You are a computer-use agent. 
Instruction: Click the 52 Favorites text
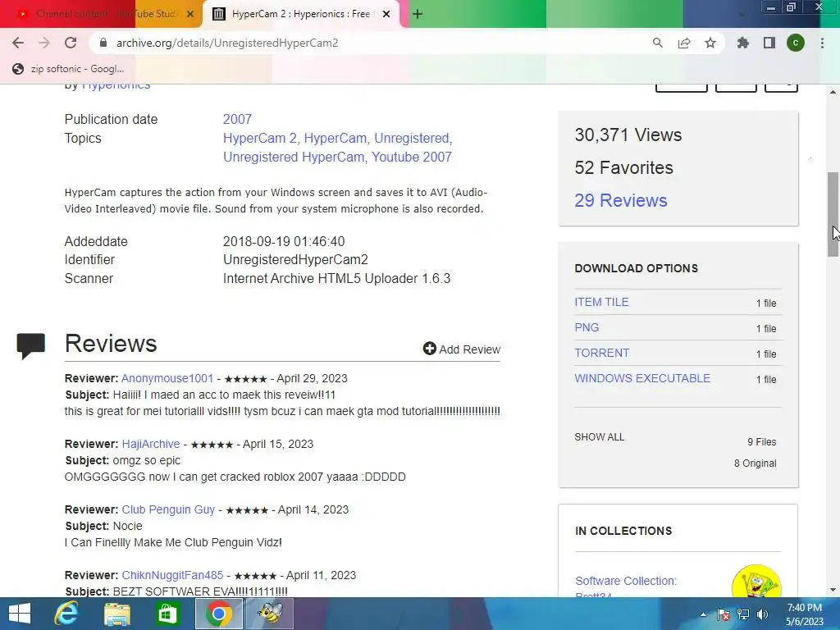coord(623,167)
